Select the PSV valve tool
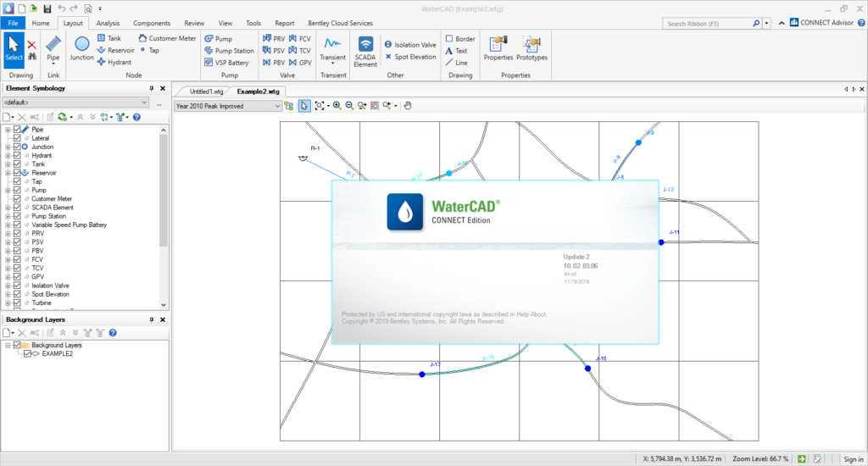Screen dimensions: 868x466 (x=274, y=51)
